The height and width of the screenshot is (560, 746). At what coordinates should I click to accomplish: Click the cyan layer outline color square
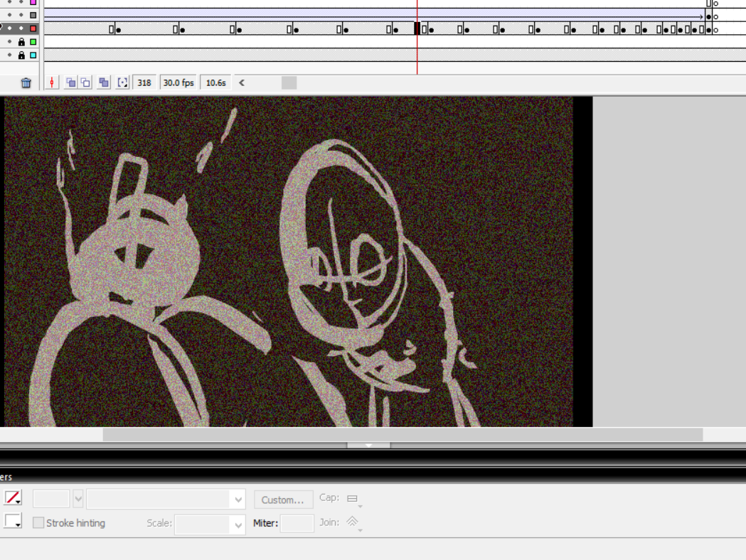(x=33, y=55)
